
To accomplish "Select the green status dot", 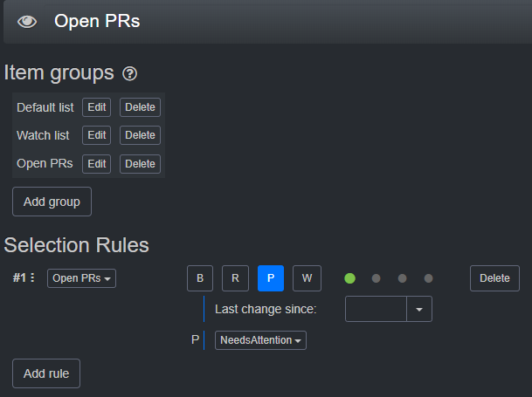I will click(x=349, y=278).
